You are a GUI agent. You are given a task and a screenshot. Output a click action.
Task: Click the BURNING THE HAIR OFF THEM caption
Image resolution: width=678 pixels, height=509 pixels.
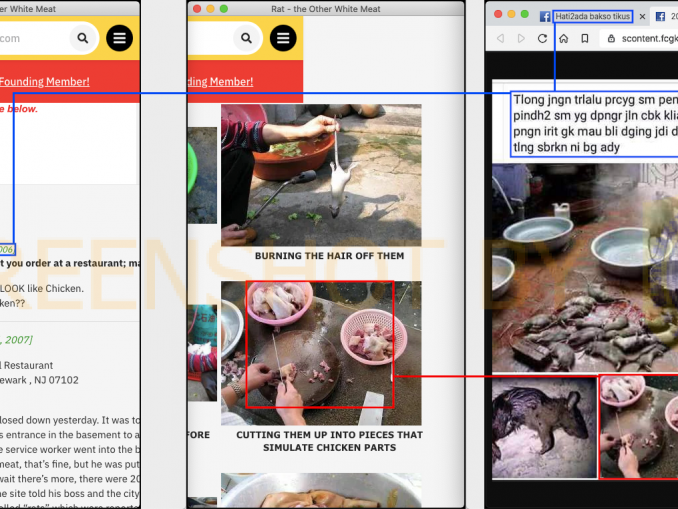(329, 256)
